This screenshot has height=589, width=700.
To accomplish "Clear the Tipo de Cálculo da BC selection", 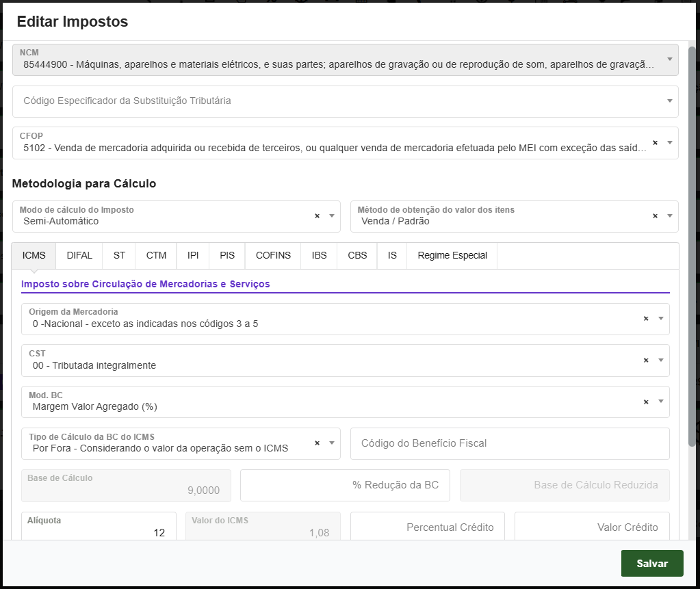I will [316, 443].
